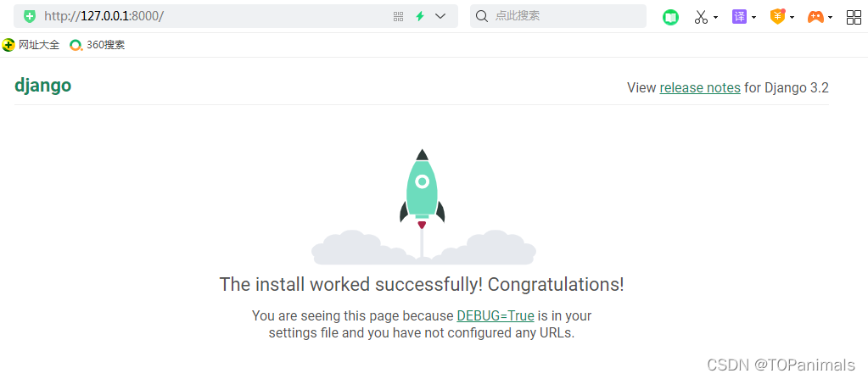Click the magnifier search icon
This screenshot has height=379, width=868.
pos(482,17)
